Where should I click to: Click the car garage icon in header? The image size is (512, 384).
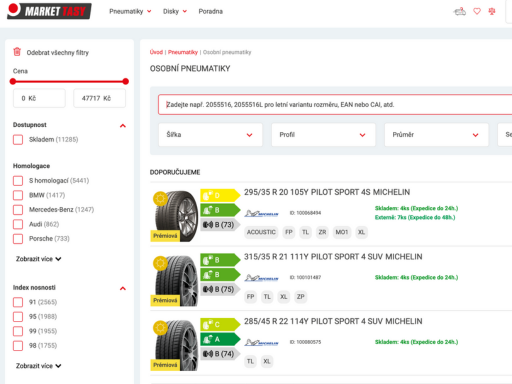pos(460,12)
